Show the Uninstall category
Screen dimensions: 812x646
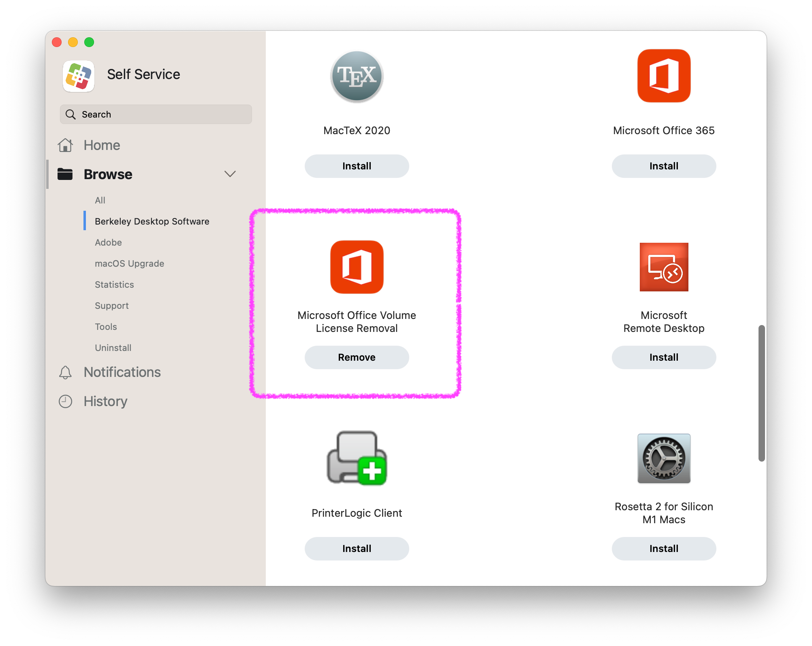point(113,348)
